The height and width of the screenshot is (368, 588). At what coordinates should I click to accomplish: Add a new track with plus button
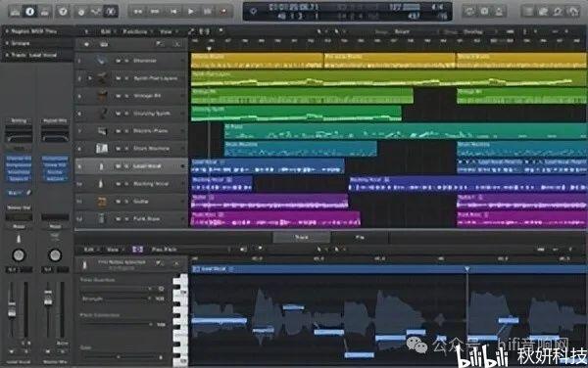click(x=86, y=44)
